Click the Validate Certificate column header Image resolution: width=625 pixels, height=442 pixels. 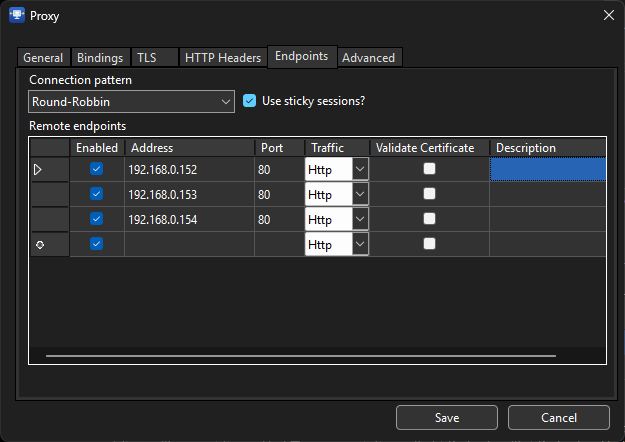429,147
